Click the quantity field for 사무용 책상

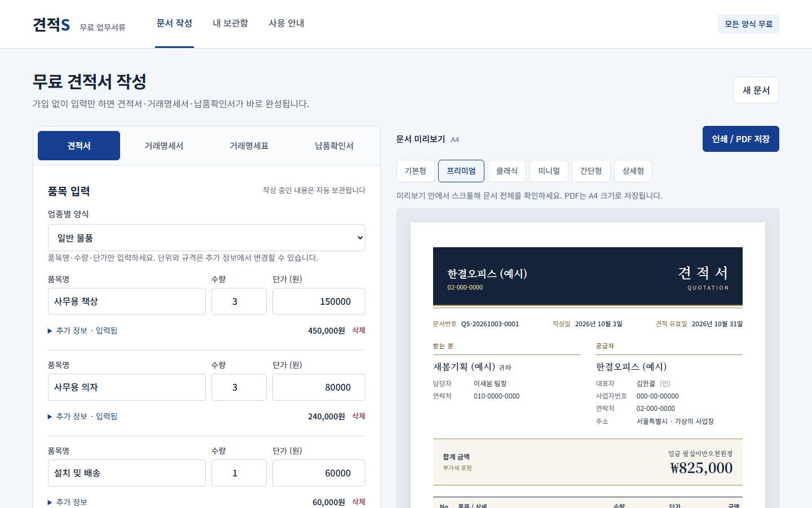(x=239, y=301)
